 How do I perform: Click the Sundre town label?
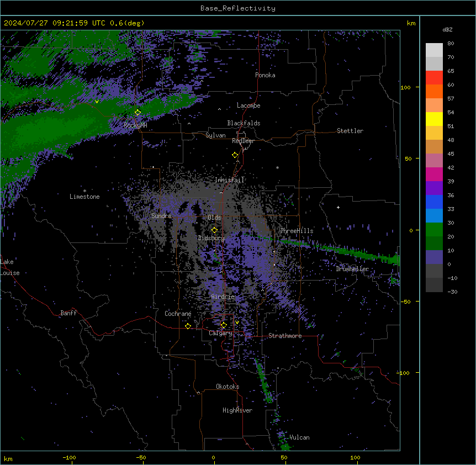(x=161, y=216)
